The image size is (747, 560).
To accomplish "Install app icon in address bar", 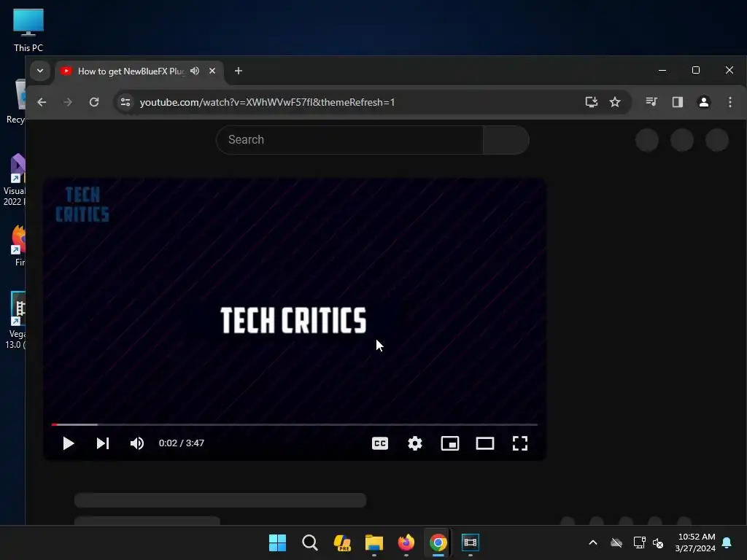I will click(x=591, y=102).
